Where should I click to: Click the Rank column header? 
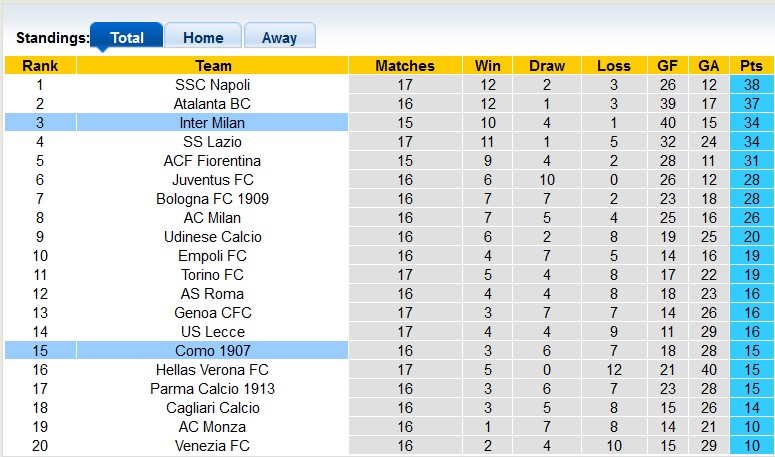(40, 66)
